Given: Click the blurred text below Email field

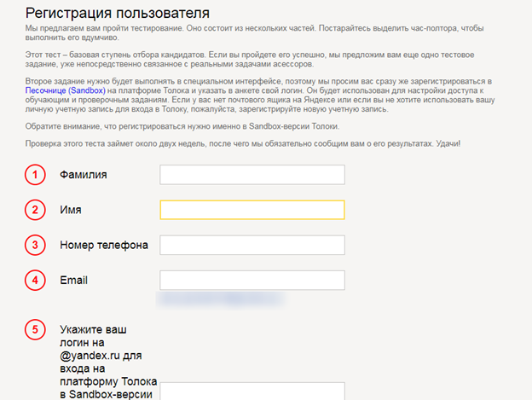Looking at the screenshot, I should click(221, 299).
